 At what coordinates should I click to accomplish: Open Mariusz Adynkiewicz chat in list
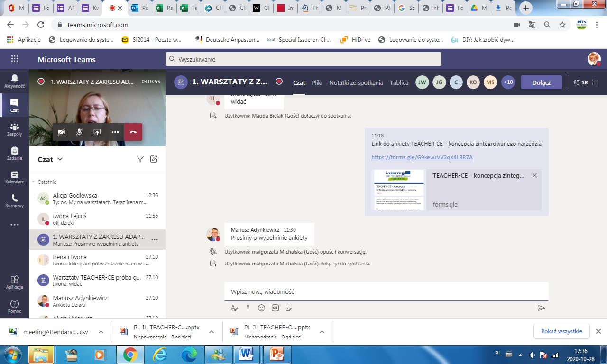[x=97, y=301]
